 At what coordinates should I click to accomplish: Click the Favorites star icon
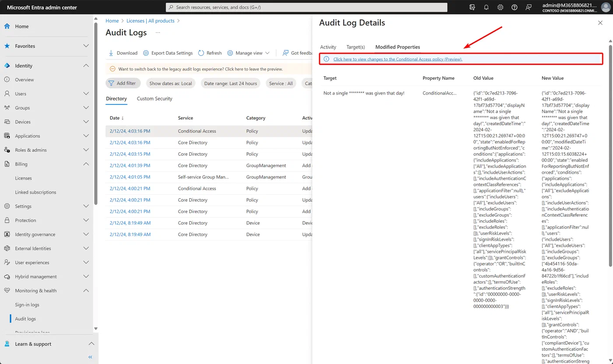(7, 46)
